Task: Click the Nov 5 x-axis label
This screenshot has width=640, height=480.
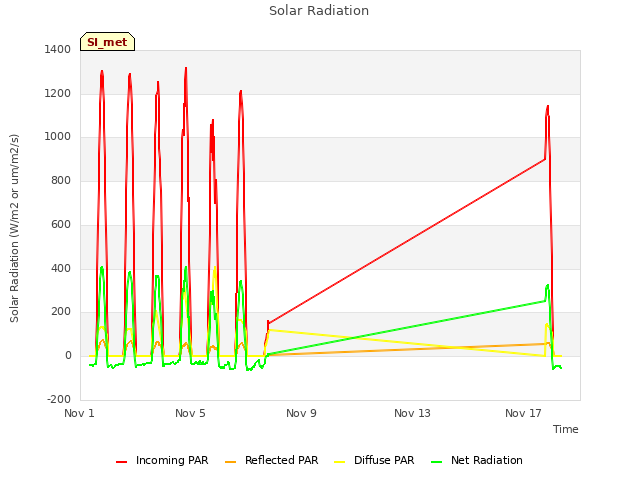Action: 190,413
